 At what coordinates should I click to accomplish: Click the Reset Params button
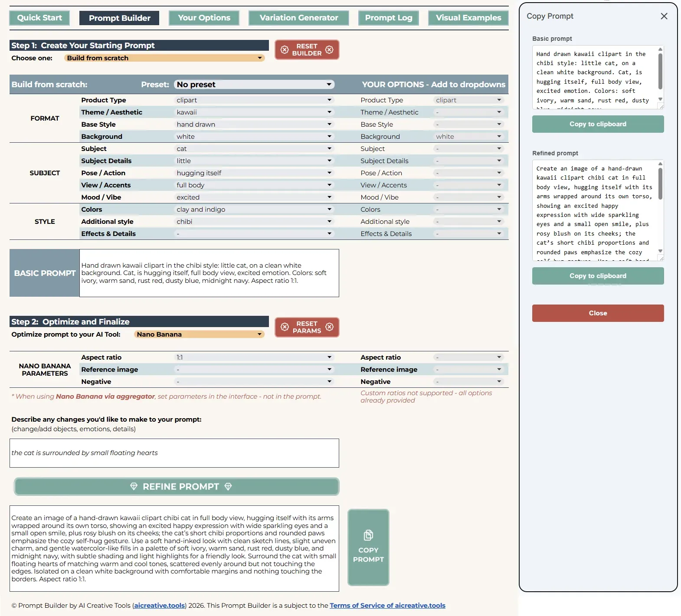(307, 327)
